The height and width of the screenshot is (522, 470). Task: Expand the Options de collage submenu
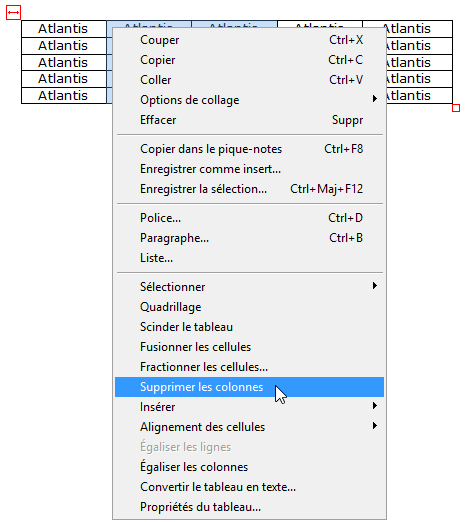point(249,100)
